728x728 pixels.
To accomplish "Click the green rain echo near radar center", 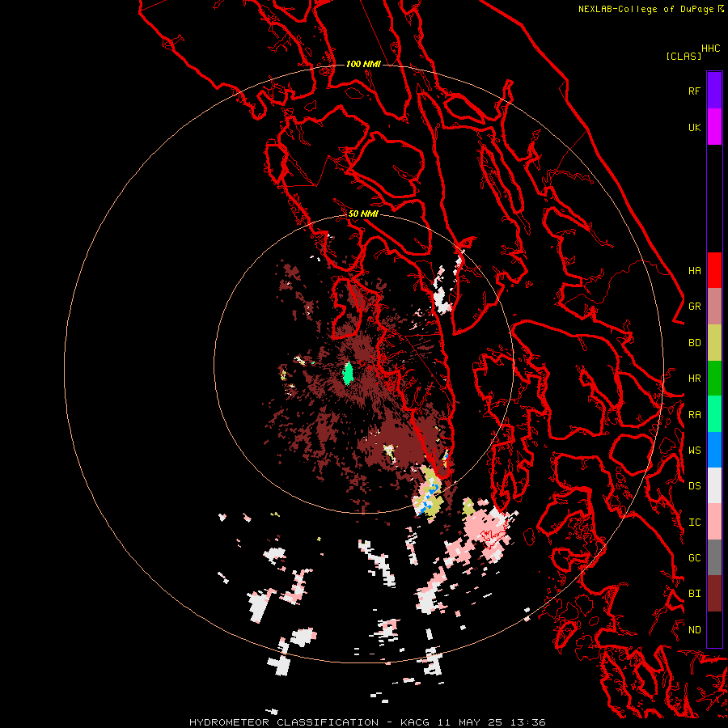I will click(348, 373).
